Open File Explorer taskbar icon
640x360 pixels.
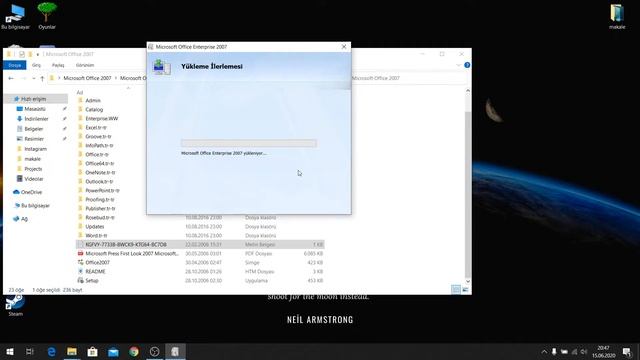point(72,351)
